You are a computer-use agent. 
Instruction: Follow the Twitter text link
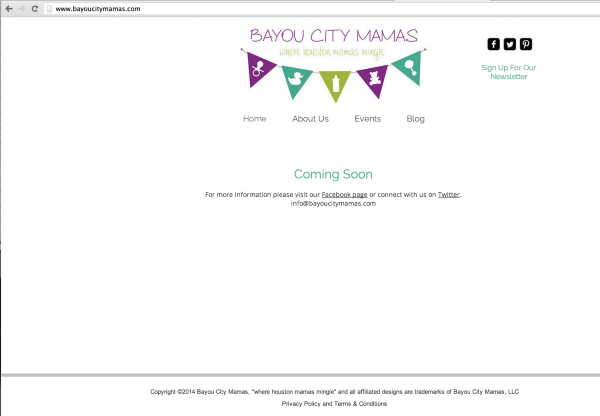(x=448, y=194)
